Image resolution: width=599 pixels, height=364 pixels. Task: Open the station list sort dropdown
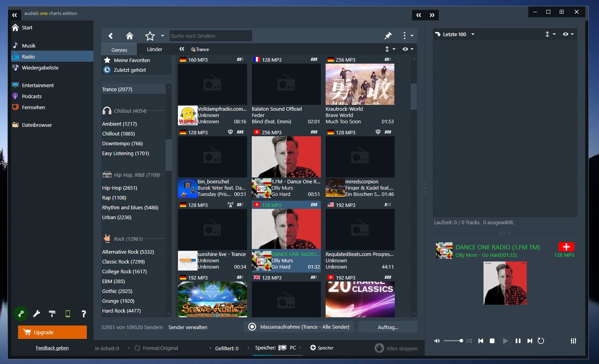pyautogui.click(x=390, y=49)
